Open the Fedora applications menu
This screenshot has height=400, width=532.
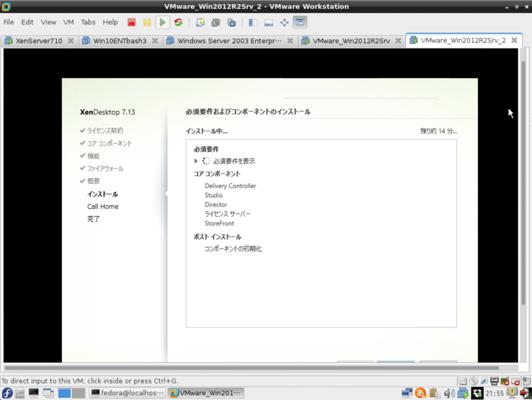pos(7,393)
